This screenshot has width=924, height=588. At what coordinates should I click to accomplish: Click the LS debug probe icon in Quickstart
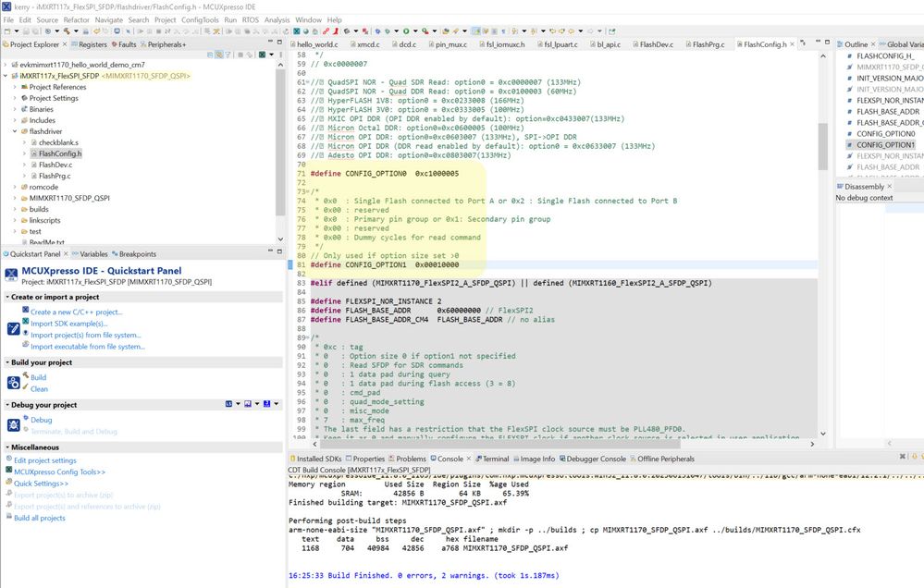click(x=228, y=404)
